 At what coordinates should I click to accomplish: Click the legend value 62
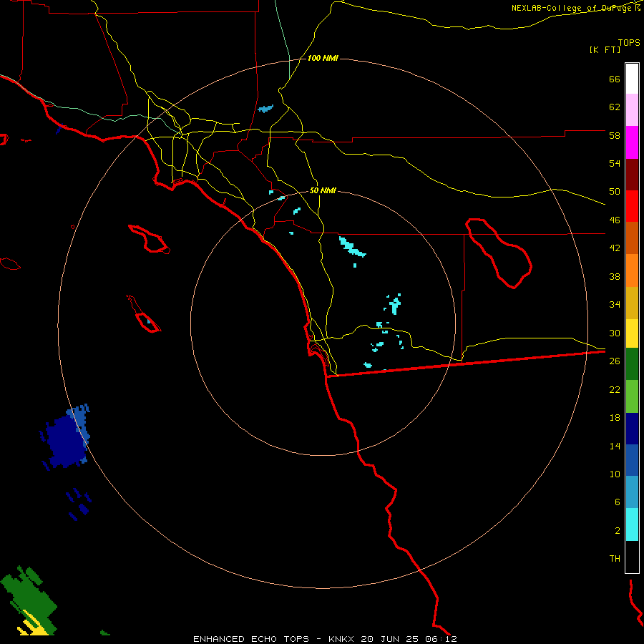tap(615, 107)
